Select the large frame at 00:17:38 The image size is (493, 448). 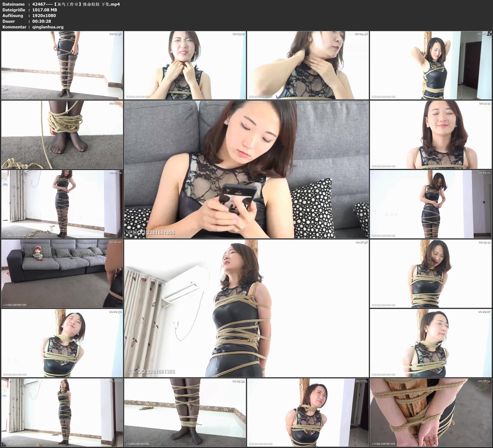(246, 308)
